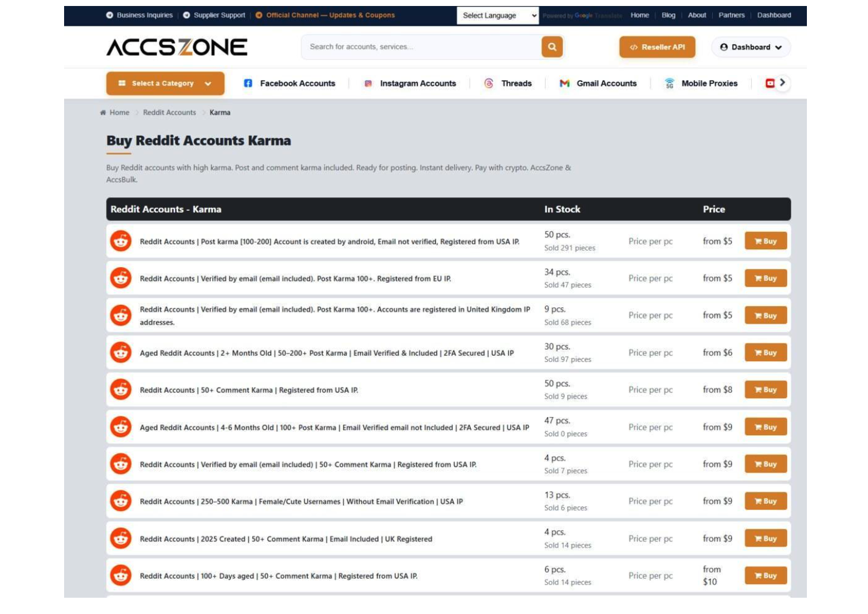Click Buy for Verified 50+ Comment Karma row

click(x=766, y=464)
